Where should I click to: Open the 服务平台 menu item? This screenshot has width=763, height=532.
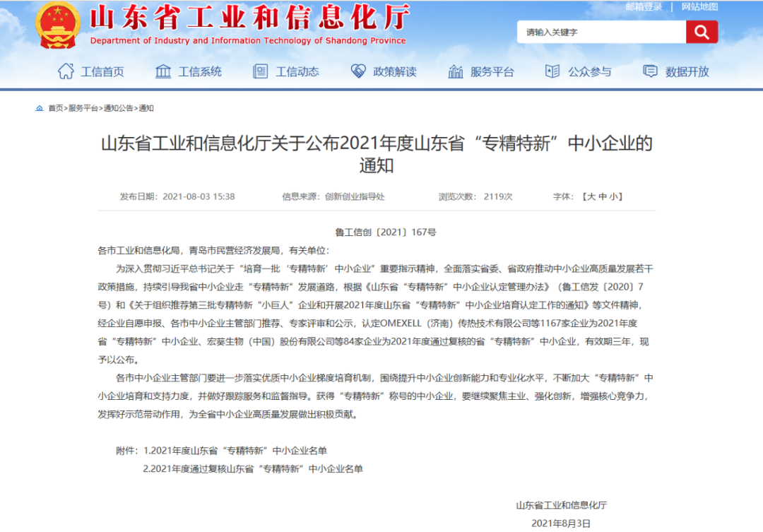[492, 72]
